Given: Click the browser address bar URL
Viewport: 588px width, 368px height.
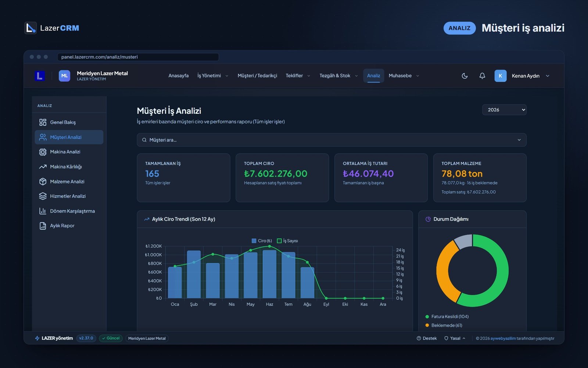Looking at the screenshot, I should click(x=138, y=57).
